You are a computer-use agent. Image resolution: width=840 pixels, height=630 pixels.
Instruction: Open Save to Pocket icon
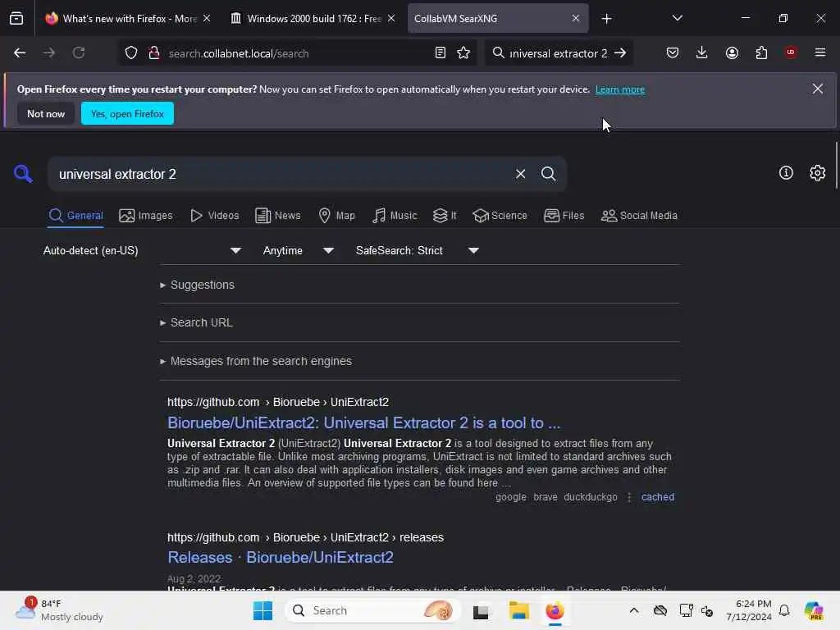click(673, 53)
